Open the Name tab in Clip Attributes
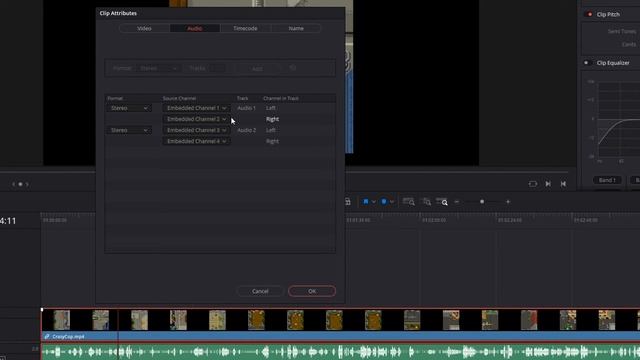 click(296, 28)
